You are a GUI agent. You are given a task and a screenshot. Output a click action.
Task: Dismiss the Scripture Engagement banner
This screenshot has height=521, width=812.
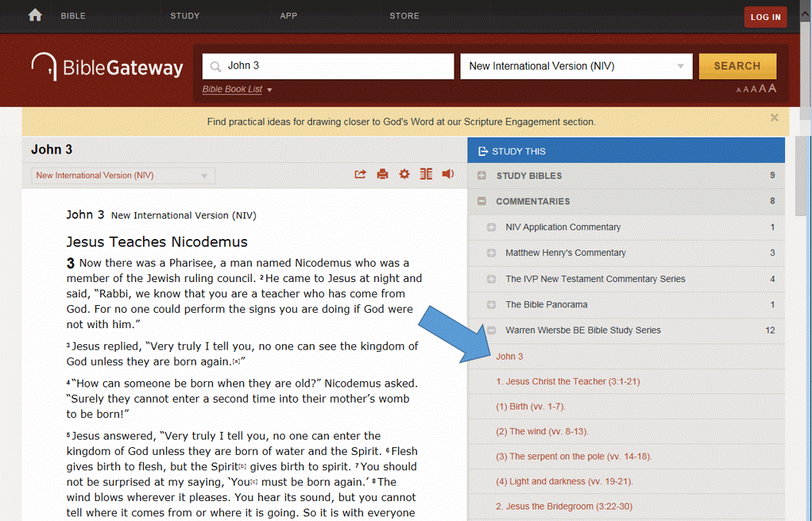click(774, 118)
